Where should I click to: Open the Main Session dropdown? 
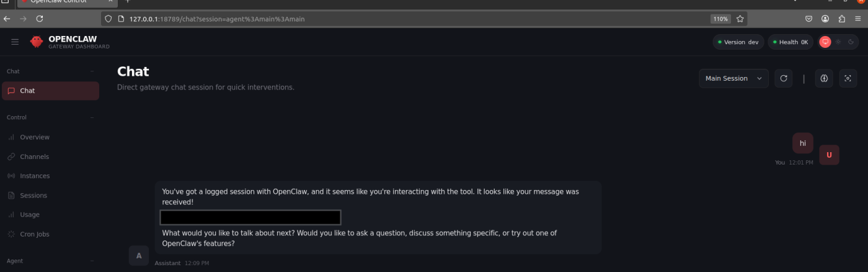733,78
